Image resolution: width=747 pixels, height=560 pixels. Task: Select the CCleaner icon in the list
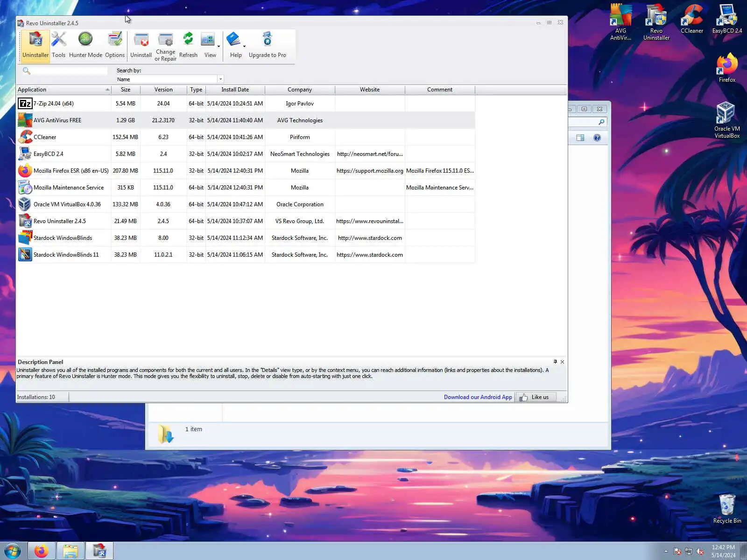click(25, 137)
